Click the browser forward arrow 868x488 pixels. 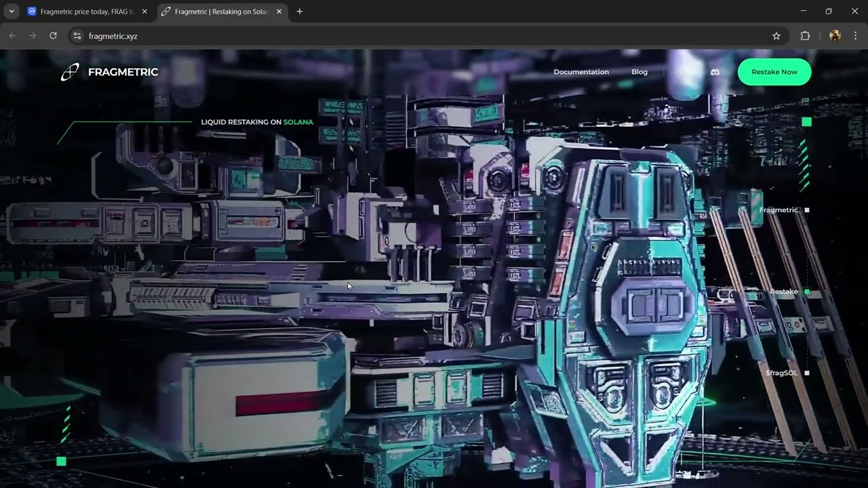(x=33, y=36)
